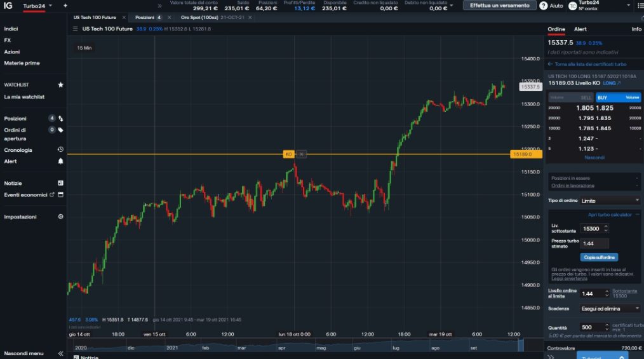Image resolution: width=644 pixels, height=359 pixels.
Task: Open the Aiuto help icon
Action: 544,6
